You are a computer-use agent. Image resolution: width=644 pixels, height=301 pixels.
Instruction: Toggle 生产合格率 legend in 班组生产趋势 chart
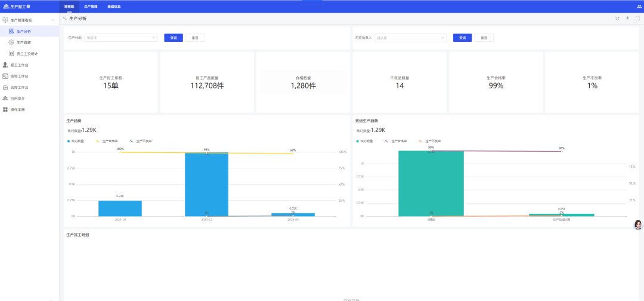click(x=396, y=141)
